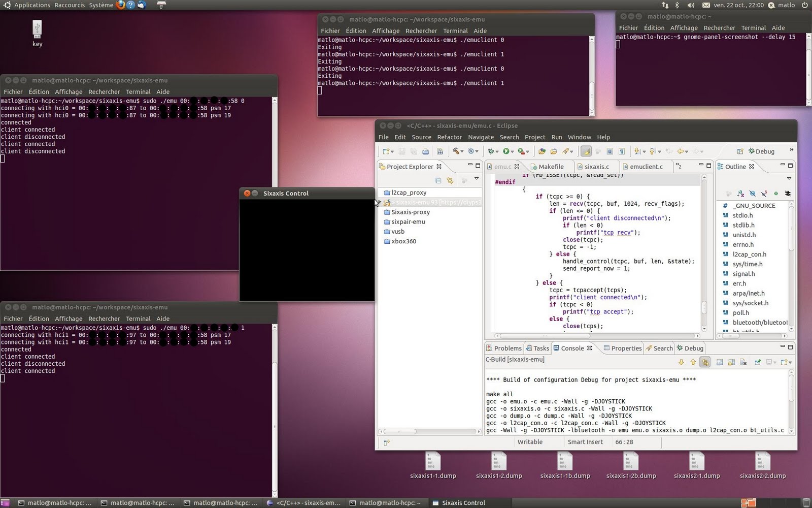Open Run button dropdown arrow

(512, 152)
